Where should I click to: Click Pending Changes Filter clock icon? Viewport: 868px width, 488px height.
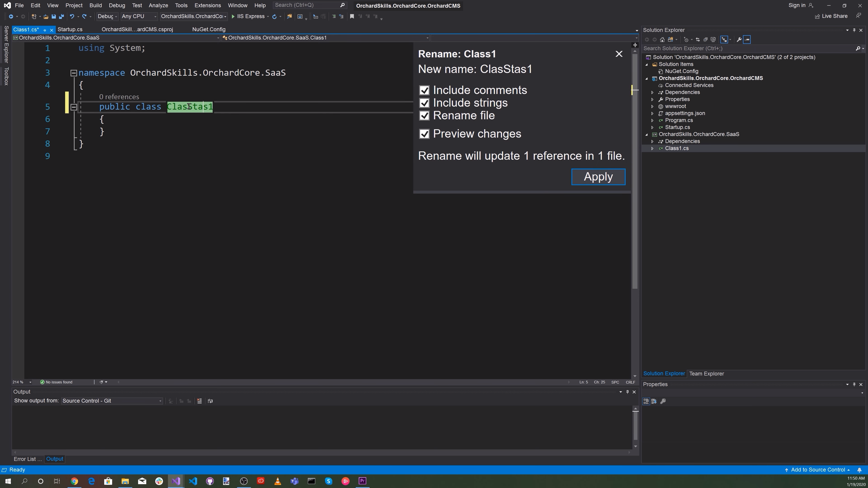(686, 40)
